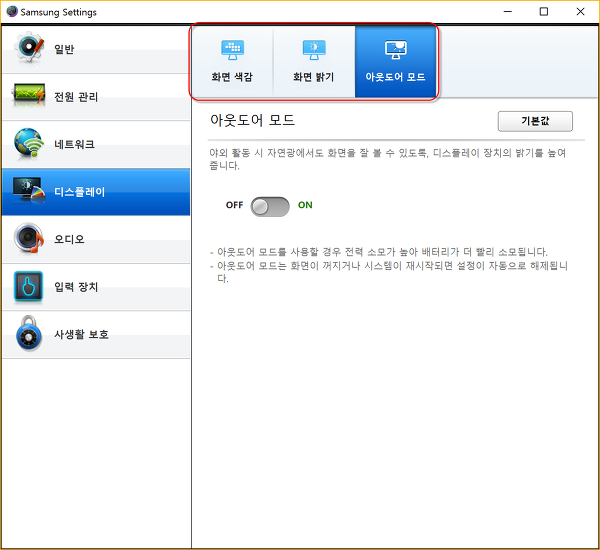Click the 일반 gear icon in sidebar
600x550 pixels.
(x=29, y=48)
